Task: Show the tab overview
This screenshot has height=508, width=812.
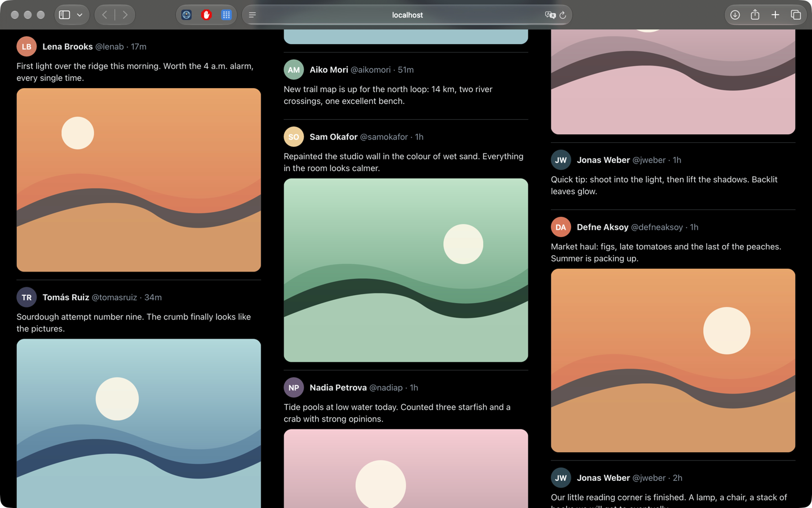Action: pyautogui.click(x=796, y=15)
